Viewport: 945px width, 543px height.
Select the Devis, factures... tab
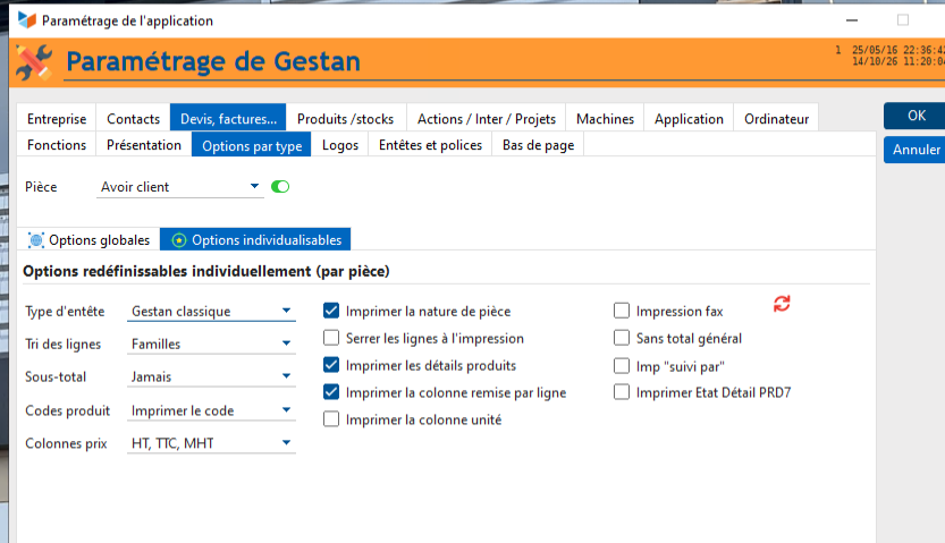click(x=228, y=119)
